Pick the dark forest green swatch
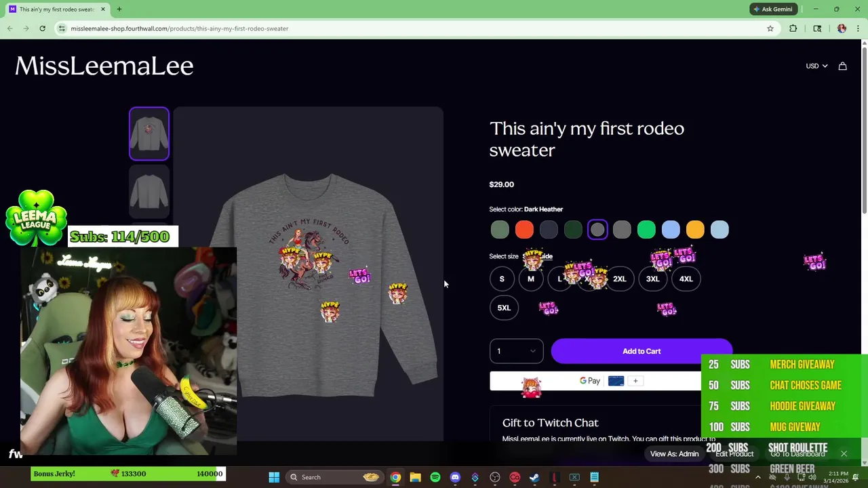 (573, 230)
